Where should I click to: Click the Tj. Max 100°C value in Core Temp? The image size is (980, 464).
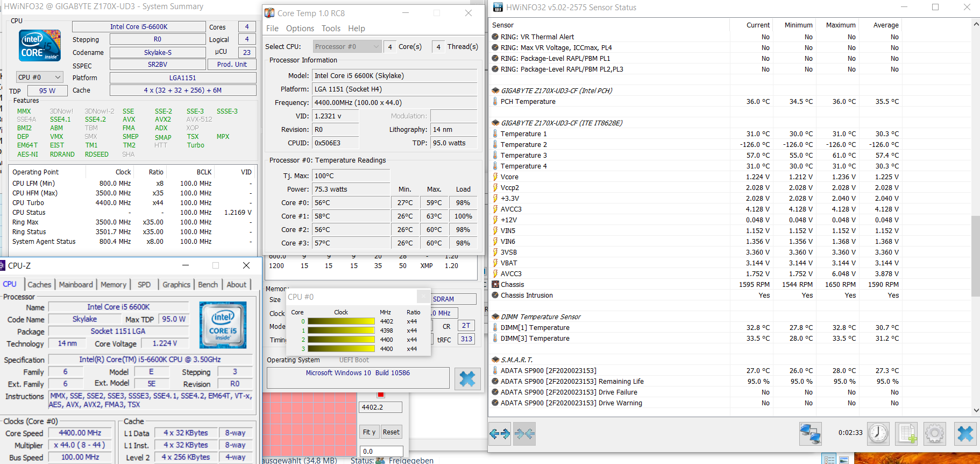tap(351, 176)
